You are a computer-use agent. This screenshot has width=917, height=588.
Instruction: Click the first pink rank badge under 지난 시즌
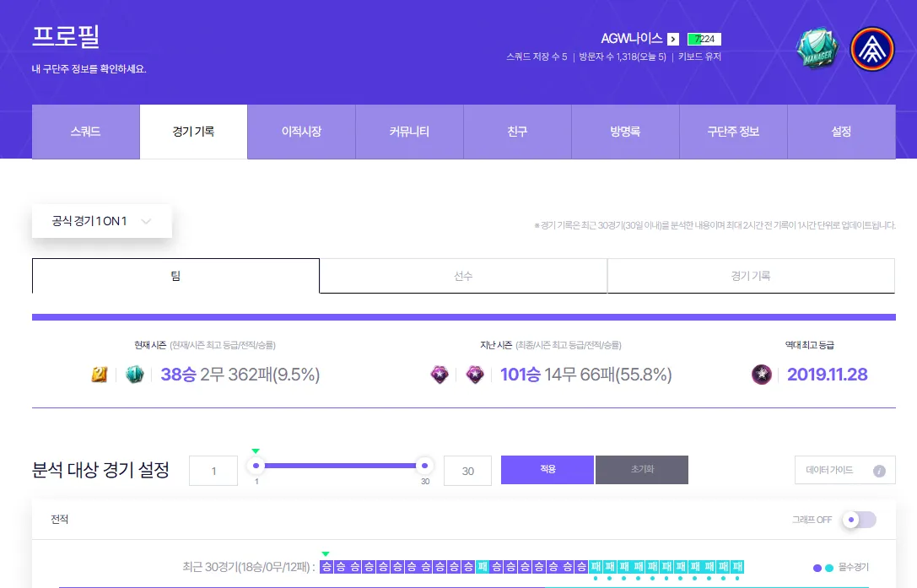point(440,375)
